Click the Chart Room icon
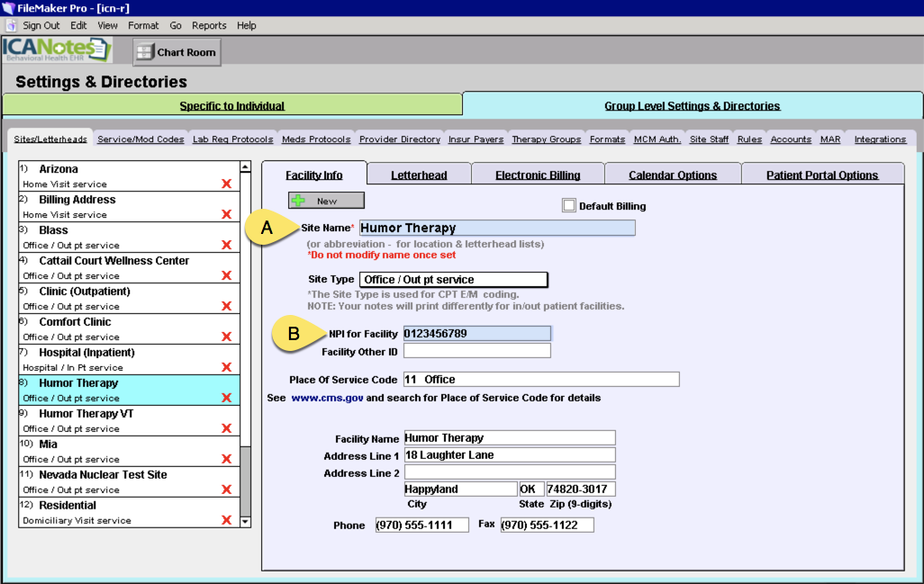Viewport: 924px width, 584px height. [146, 51]
